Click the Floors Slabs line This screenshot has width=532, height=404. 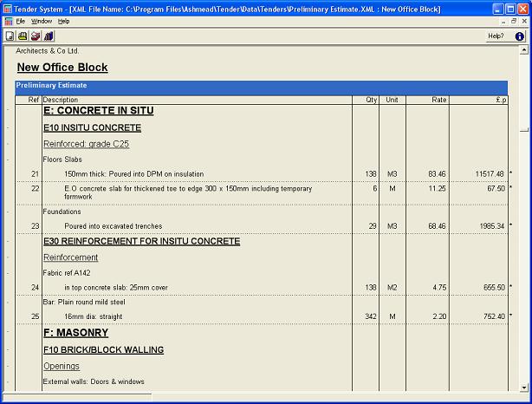pyautogui.click(x=62, y=160)
